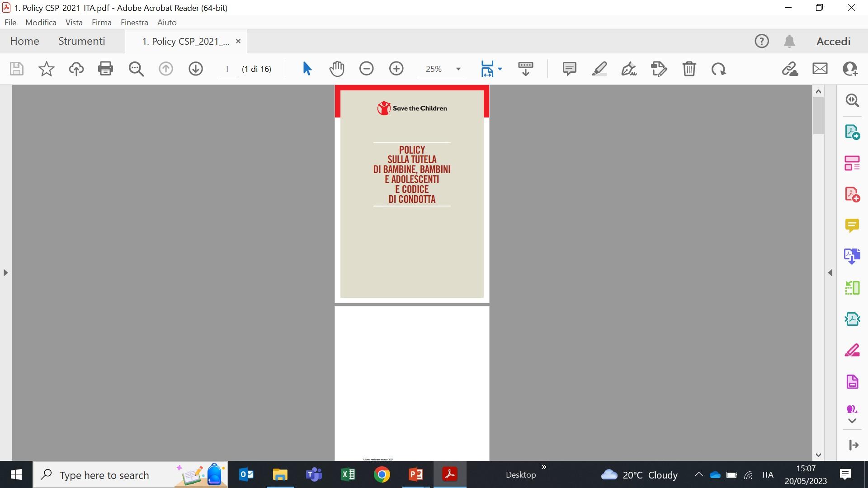Click the vertical scrollbar thumb

pyautogui.click(x=818, y=116)
